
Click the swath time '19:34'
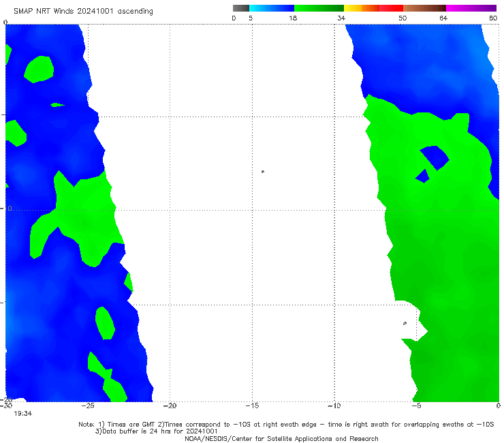[23, 414]
